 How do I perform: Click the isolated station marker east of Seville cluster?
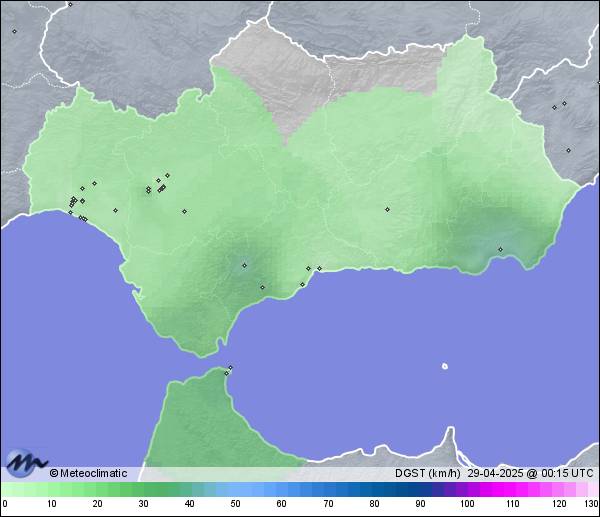click(x=184, y=211)
